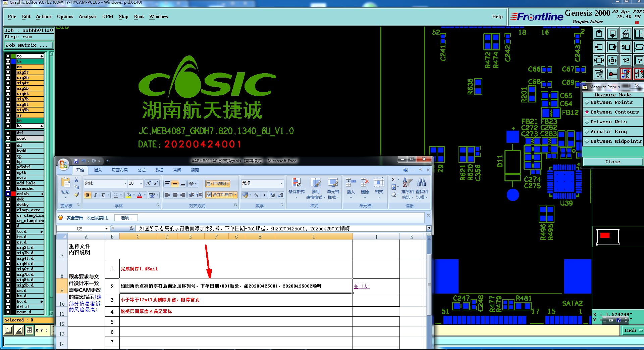The image size is (644, 350).
Task: Open the merge and center dropdown arrow
Action: [x=235, y=195]
